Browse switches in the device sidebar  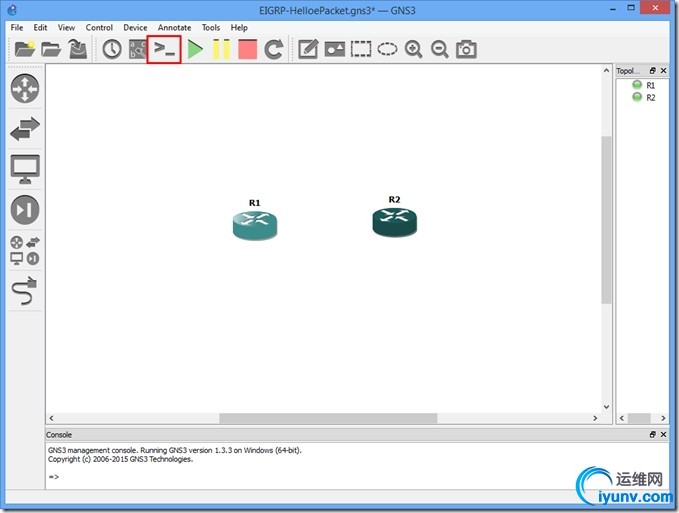[25, 129]
